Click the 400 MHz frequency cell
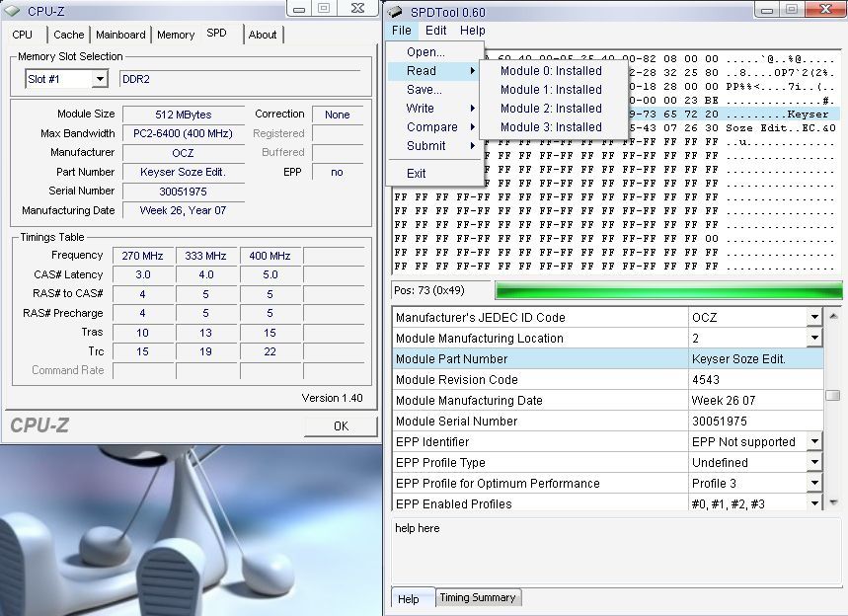This screenshot has height=616, width=848. (270, 256)
